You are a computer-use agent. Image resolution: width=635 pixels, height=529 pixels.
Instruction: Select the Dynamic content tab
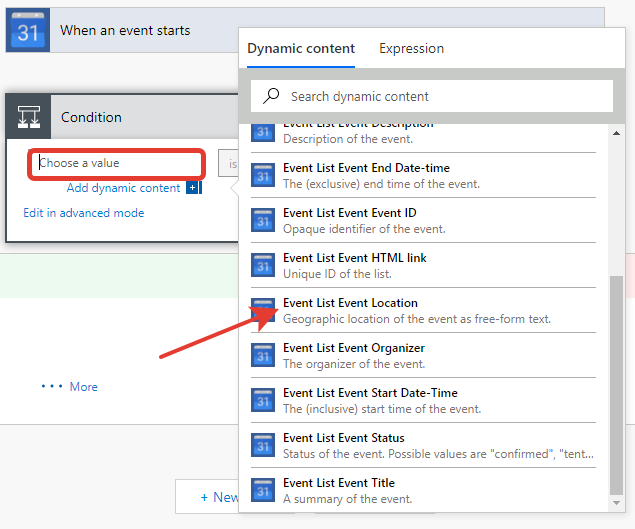(301, 48)
